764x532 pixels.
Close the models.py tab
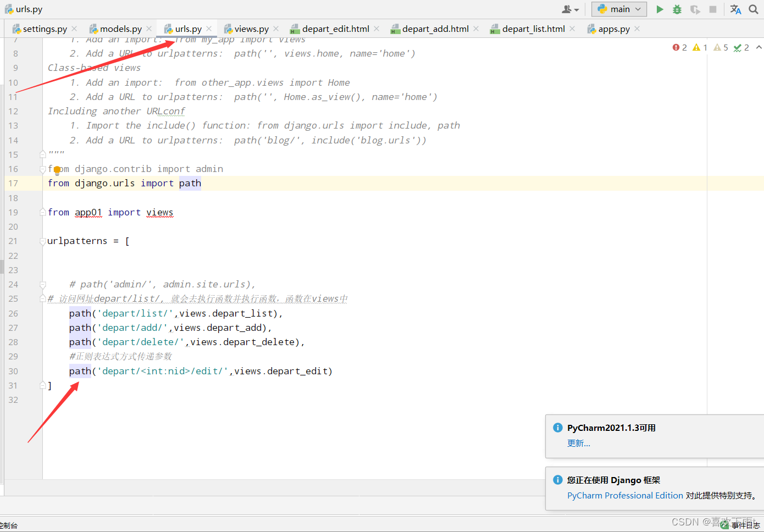[x=149, y=29]
